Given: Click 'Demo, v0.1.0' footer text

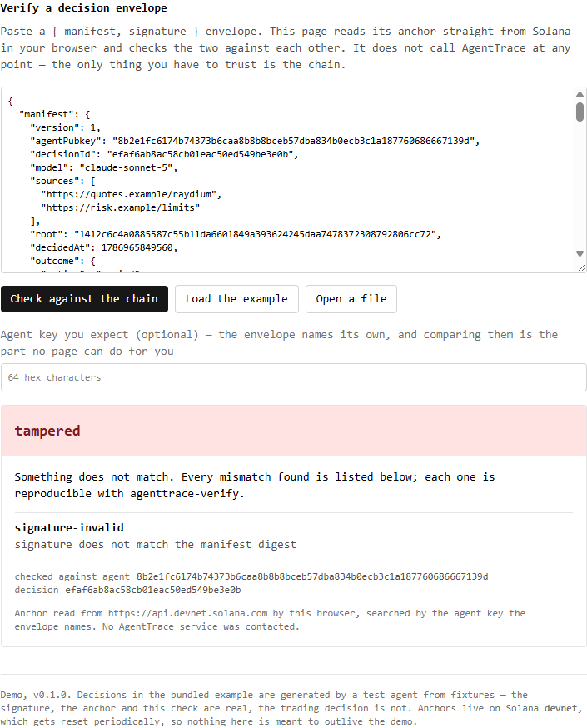Looking at the screenshot, I should click(x=36, y=695).
